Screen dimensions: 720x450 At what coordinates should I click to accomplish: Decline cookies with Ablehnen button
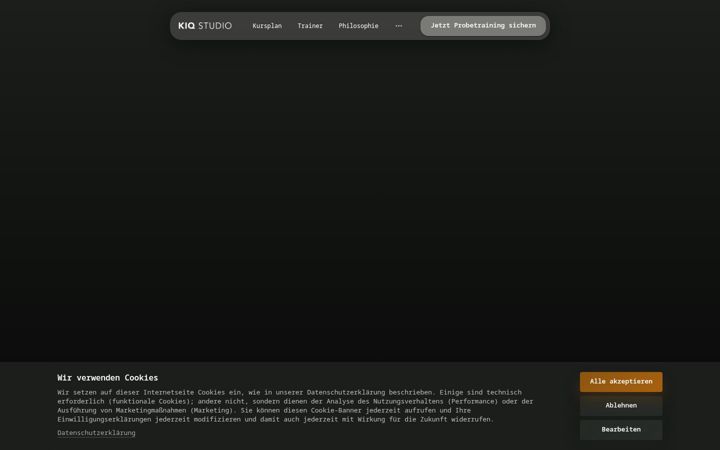621,405
